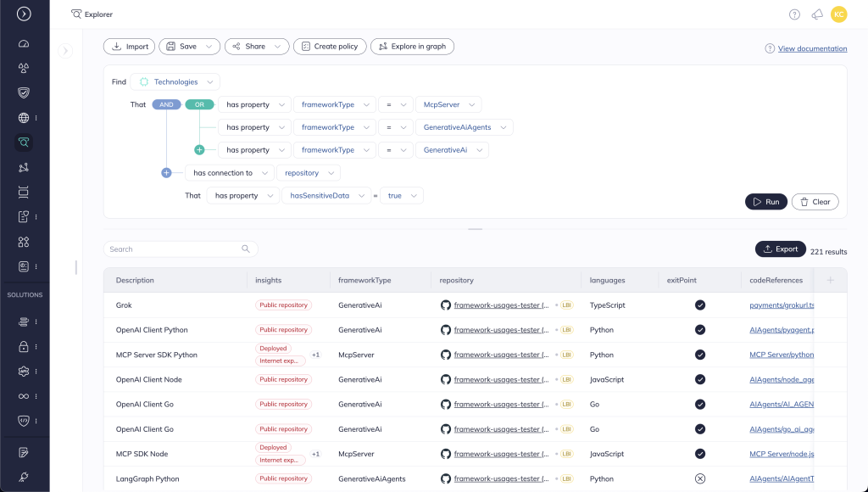
Task: Open the Save options menu
Action: [190, 47]
